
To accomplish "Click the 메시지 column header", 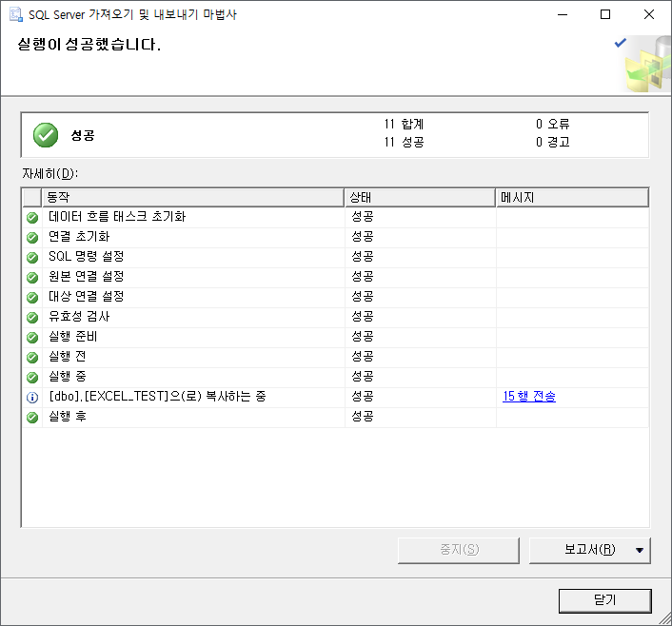I will click(x=572, y=197).
